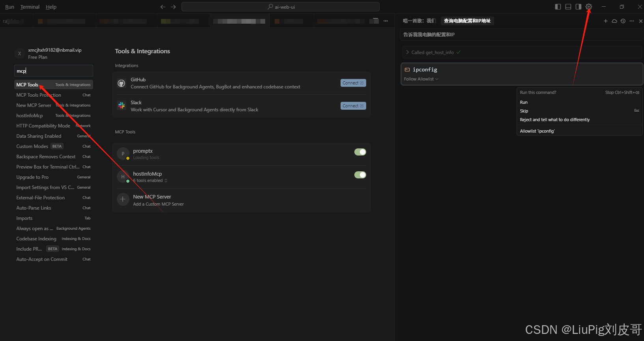Select New MCP Server search result
This screenshot has height=341, width=644.
click(54, 105)
